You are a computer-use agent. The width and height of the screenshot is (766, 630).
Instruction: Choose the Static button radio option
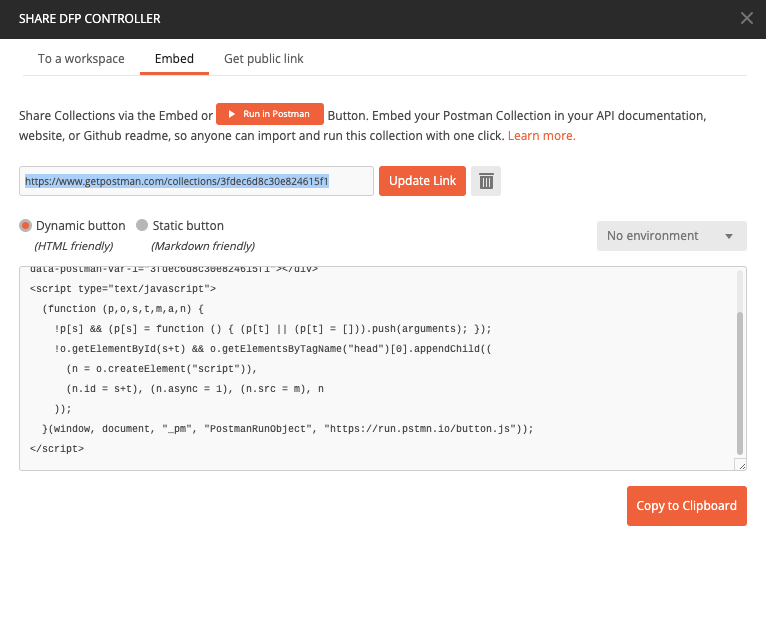142,225
